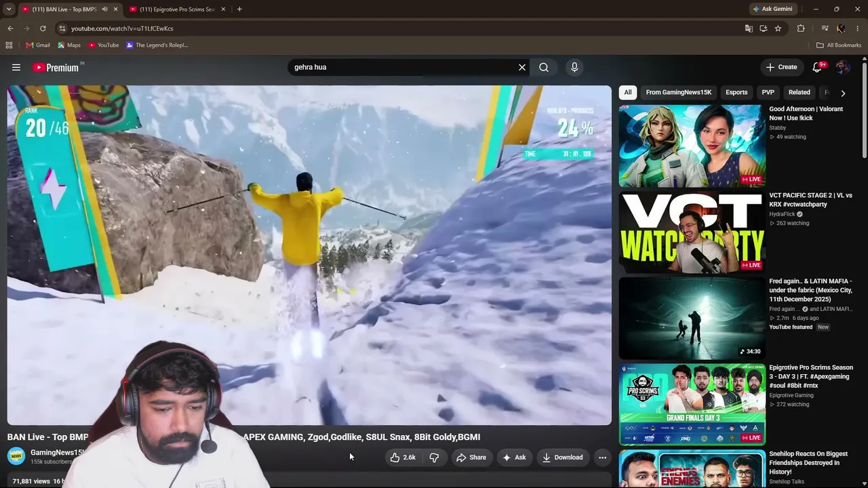
Task: Reload the current page
Action: pyautogui.click(x=43, y=28)
